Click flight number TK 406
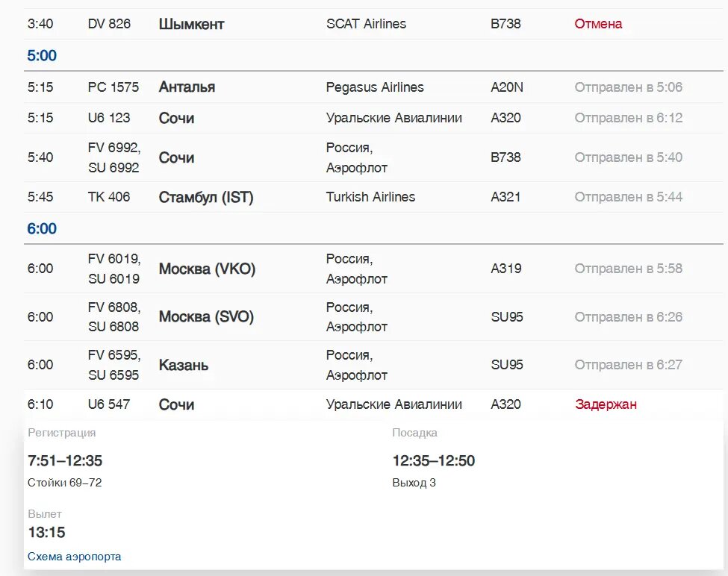Viewport: 728px width, 576px height. point(109,197)
